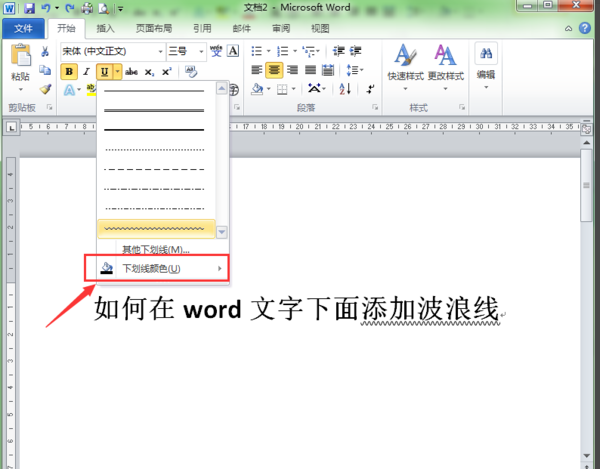Screen dimensions: 600x469
Task: Open font name dropdown 宋体
Action: coord(160,51)
